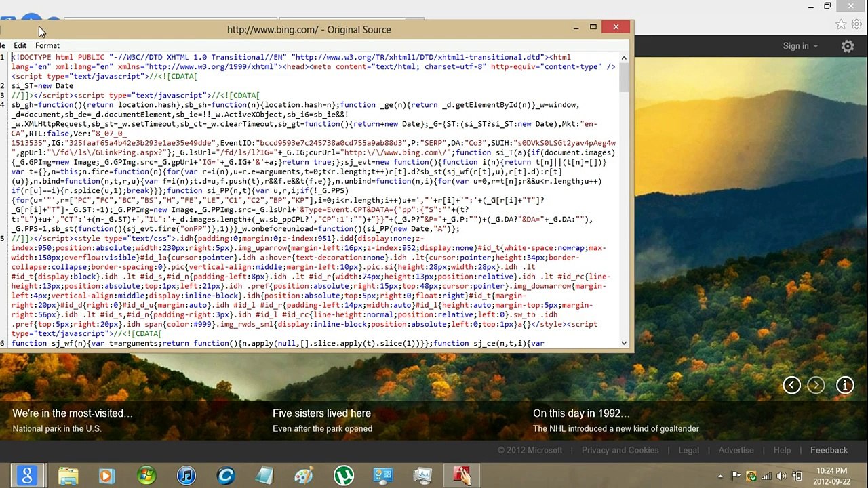Image resolution: width=868 pixels, height=488 pixels.
Task: Open iTunes from the taskbar
Action: coord(186,476)
